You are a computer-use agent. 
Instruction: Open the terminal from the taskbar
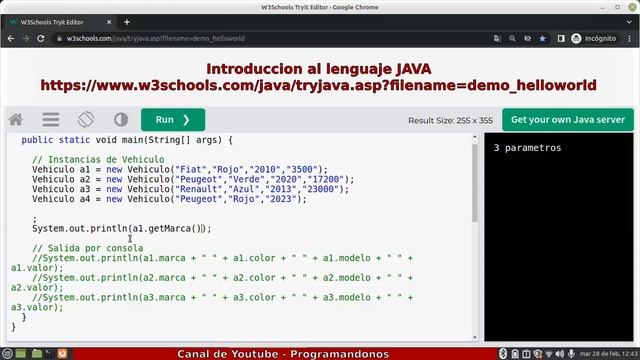click(x=49, y=353)
